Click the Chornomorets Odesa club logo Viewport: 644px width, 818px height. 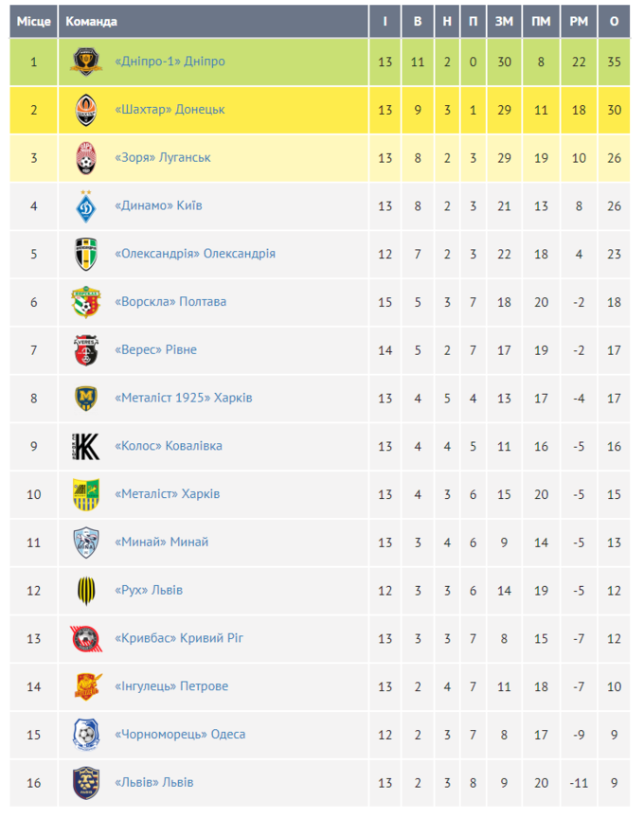(x=86, y=735)
